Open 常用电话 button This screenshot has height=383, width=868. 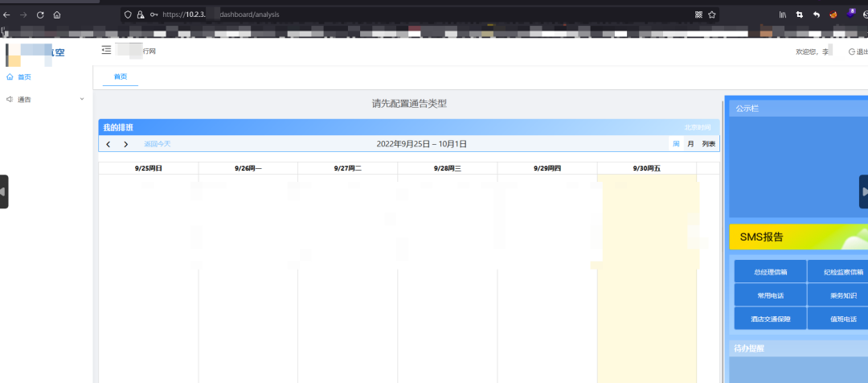pyautogui.click(x=771, y=294)
